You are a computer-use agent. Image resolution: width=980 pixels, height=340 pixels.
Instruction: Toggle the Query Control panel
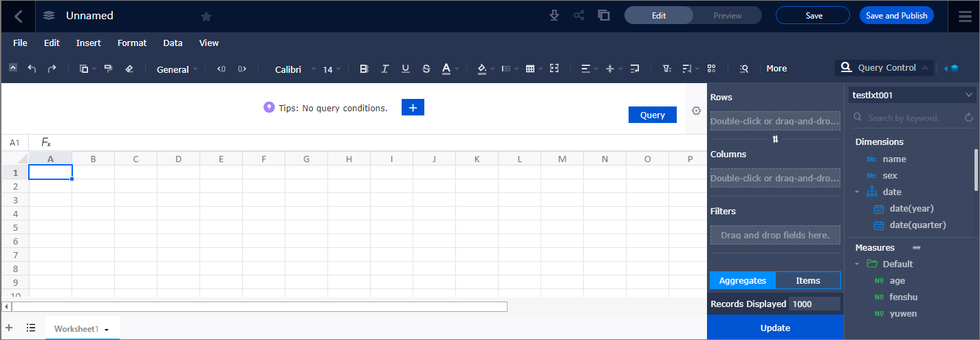click(886, 68)
